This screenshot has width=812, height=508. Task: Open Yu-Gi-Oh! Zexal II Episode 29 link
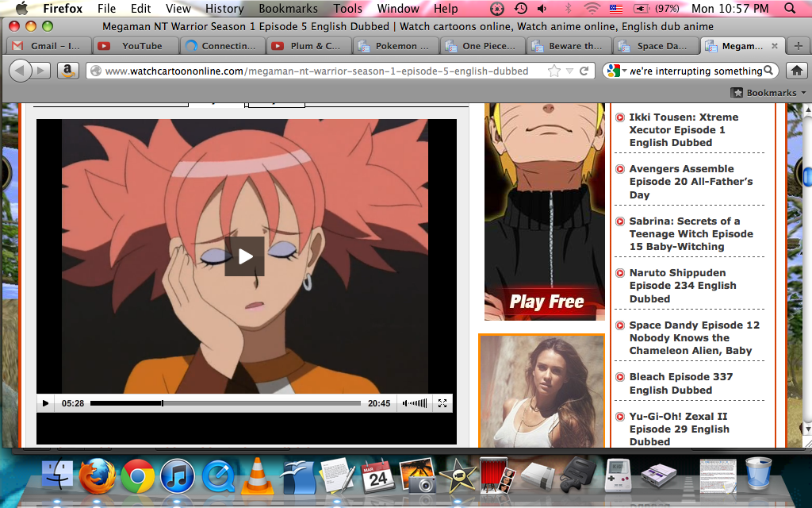coord(679,429)
